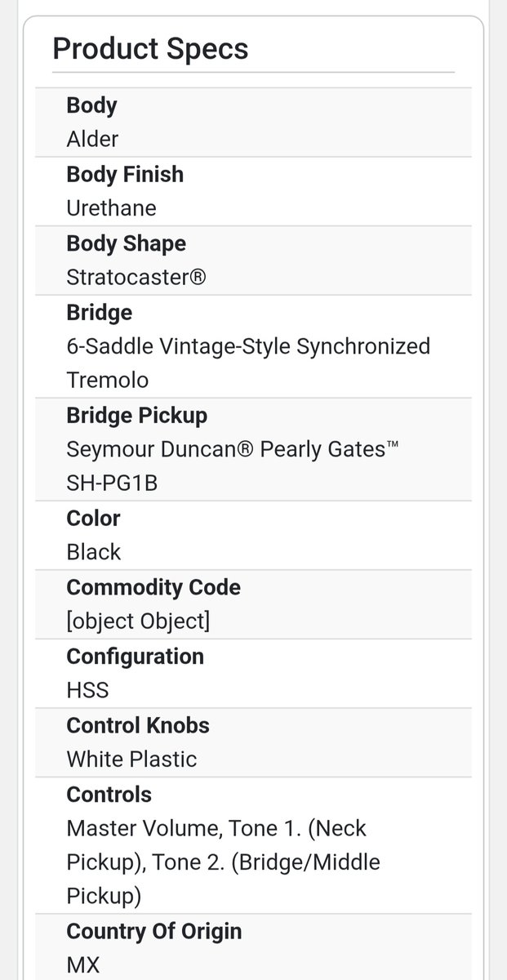
Task: Click the Bridge spec label
Action: point(99,312)
